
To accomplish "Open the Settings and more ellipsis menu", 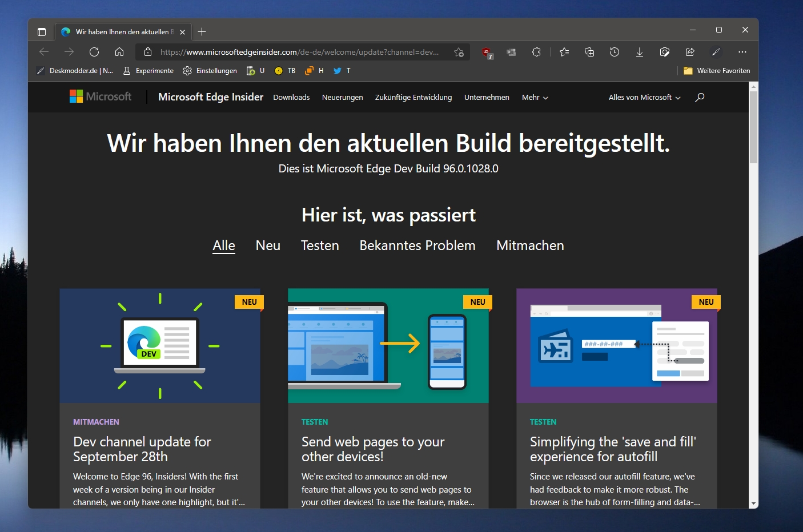I will tap(742, 52).
